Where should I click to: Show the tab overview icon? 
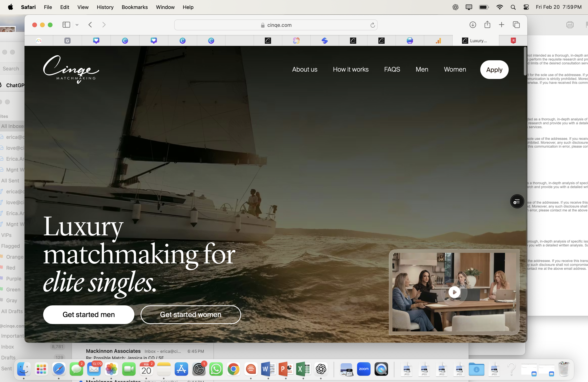coord(516,25)
